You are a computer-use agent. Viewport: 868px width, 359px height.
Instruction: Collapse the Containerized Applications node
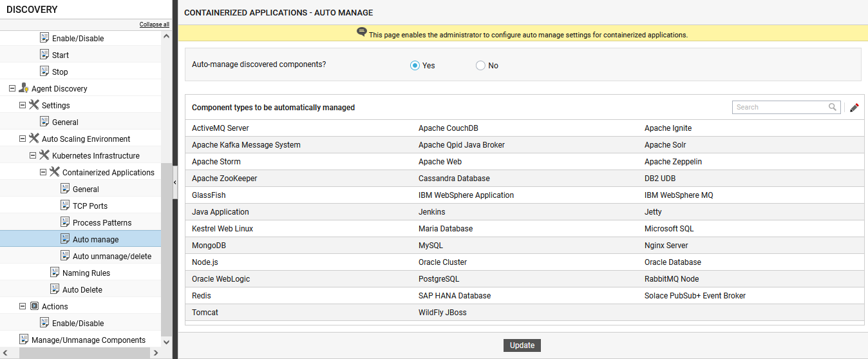43,172
